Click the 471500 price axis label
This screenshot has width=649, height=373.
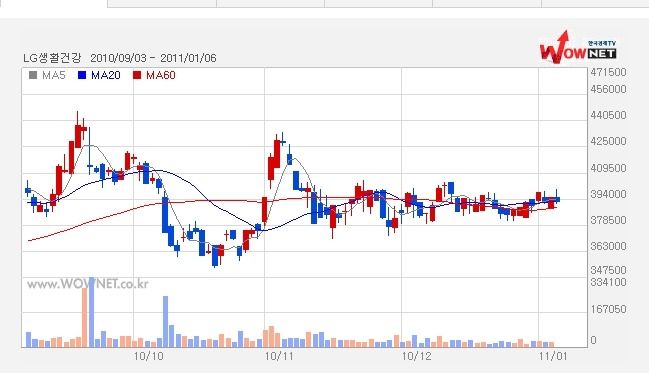click(608, 72)
